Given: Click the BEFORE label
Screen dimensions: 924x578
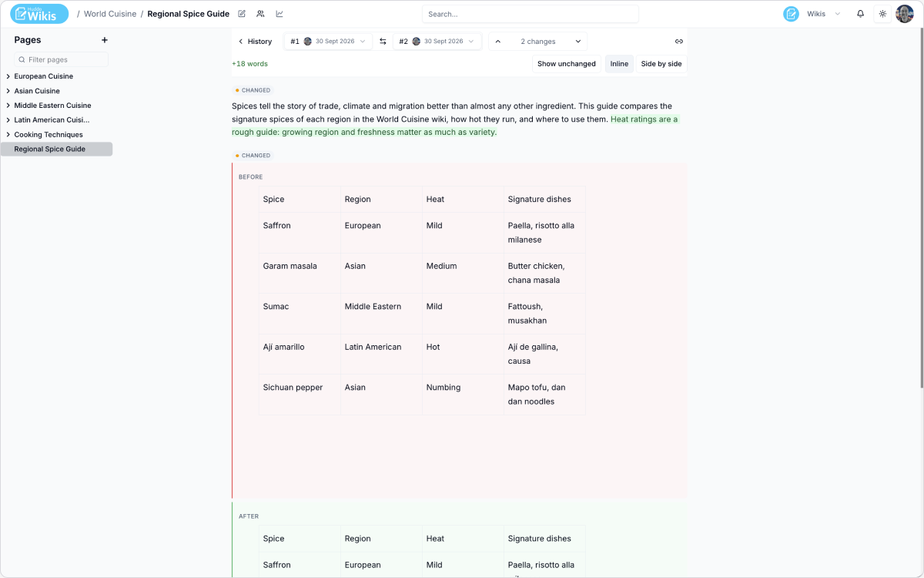Looking at the screenshot, I should point(250,177).
